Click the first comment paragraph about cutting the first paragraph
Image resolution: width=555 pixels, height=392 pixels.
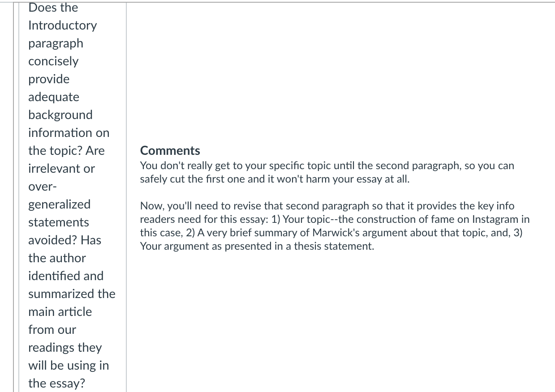pyautogui.click(x=327, y=172)
